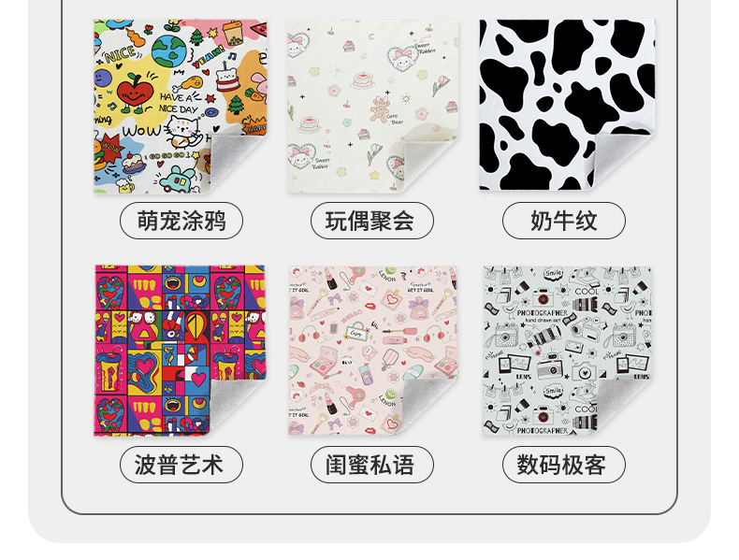The image size is (739, 560).
Task: Choose the 奶牛纹 label button
Action: tap(564, 221)
